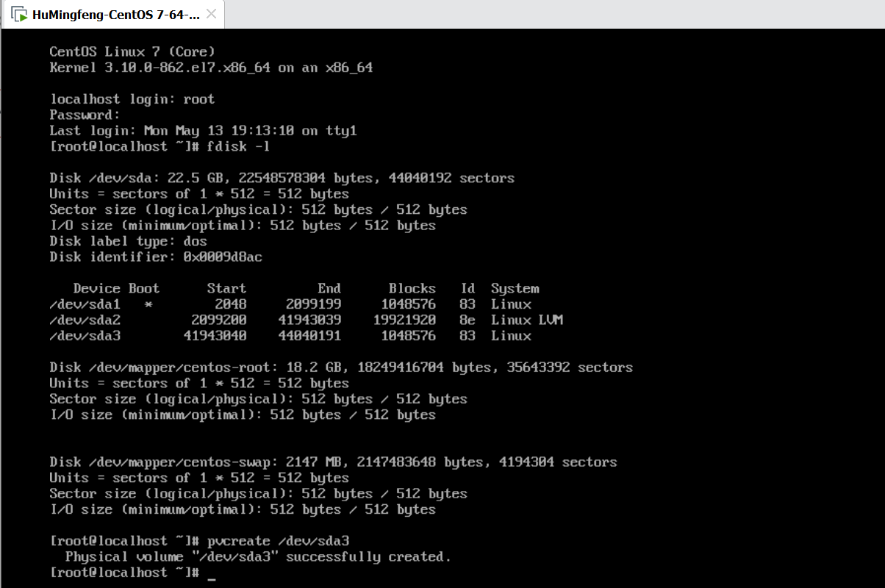The image size is (885, 588).
Task: Click the terminal cursor at the last prompt
Action: point(212,578)
